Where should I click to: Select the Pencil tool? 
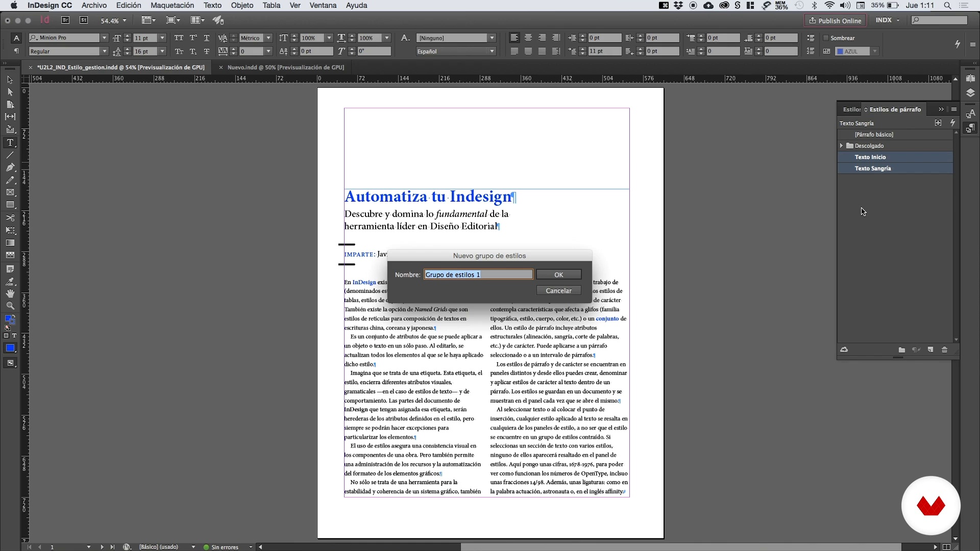pos(10,180)
